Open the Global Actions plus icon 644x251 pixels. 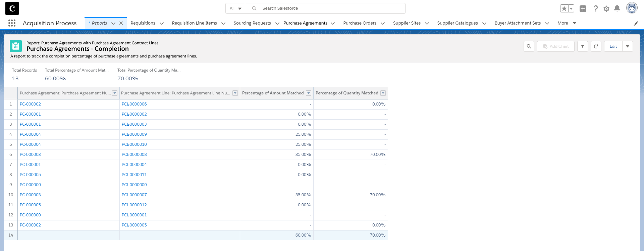[x=583, y=9]
